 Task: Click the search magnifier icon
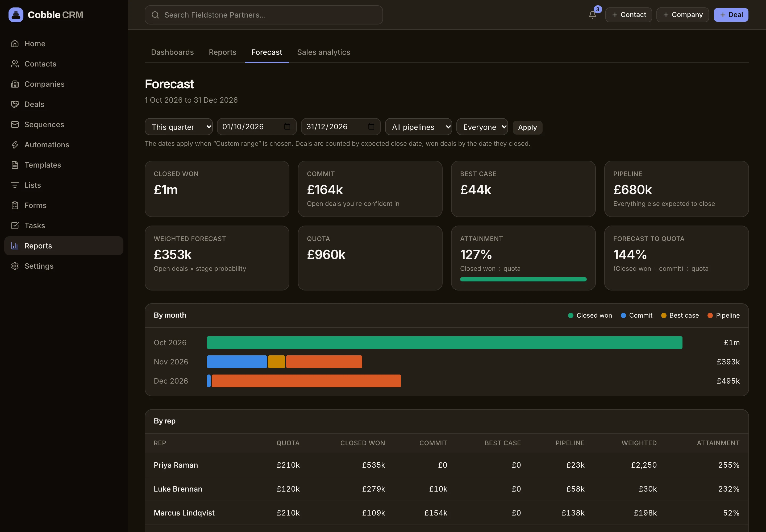(155, 15)
